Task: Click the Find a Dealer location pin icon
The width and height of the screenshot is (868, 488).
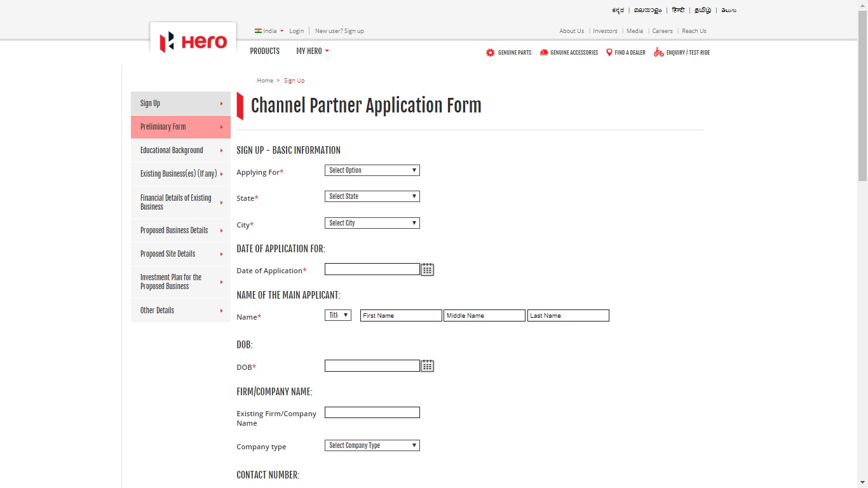Action: point(609,52)
